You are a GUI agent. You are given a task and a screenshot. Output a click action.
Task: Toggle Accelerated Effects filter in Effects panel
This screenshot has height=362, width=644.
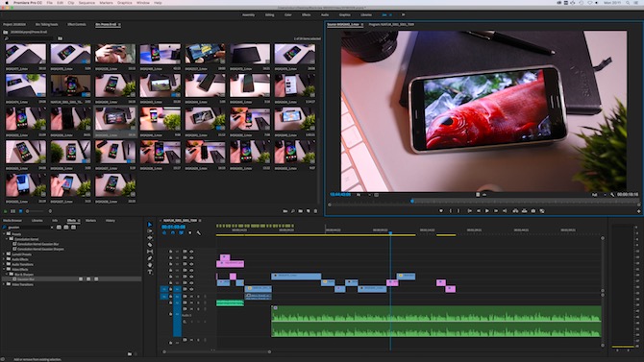coord(59,228)
